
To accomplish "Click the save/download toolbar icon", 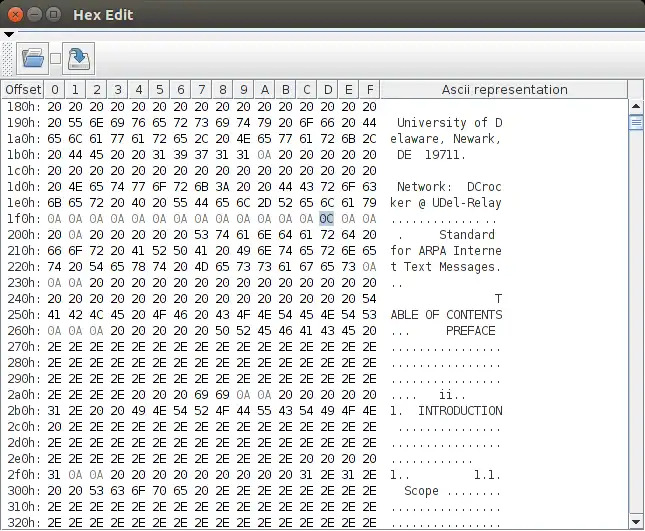I will (x=79, y=58).
